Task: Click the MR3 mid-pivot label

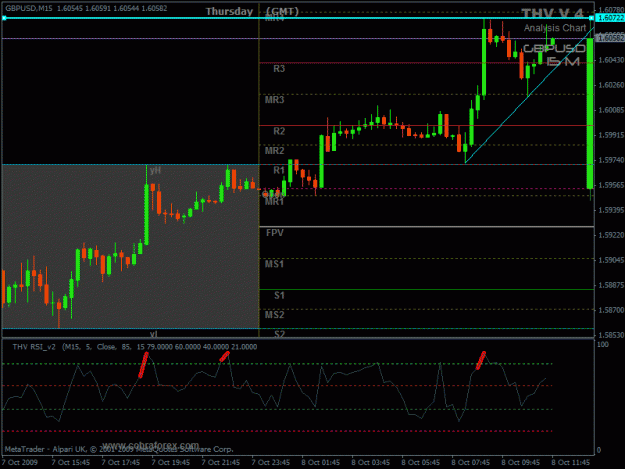Action: coord(275,100)
